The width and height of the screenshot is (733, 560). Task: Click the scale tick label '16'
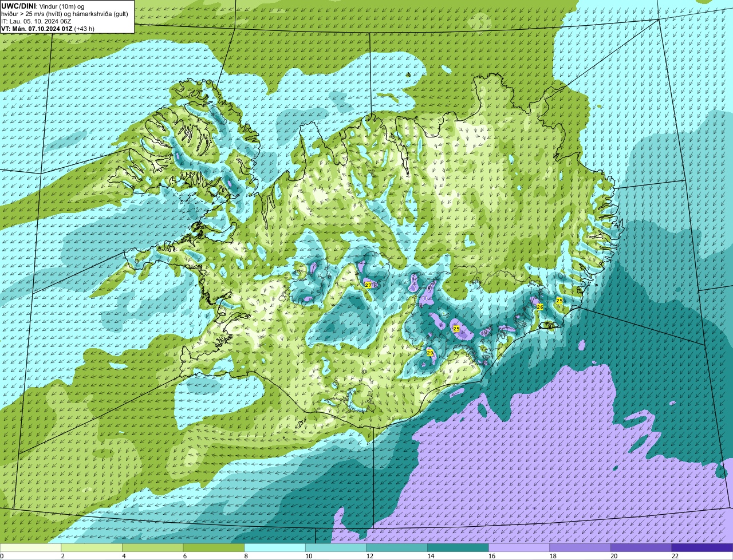[492, 556]
